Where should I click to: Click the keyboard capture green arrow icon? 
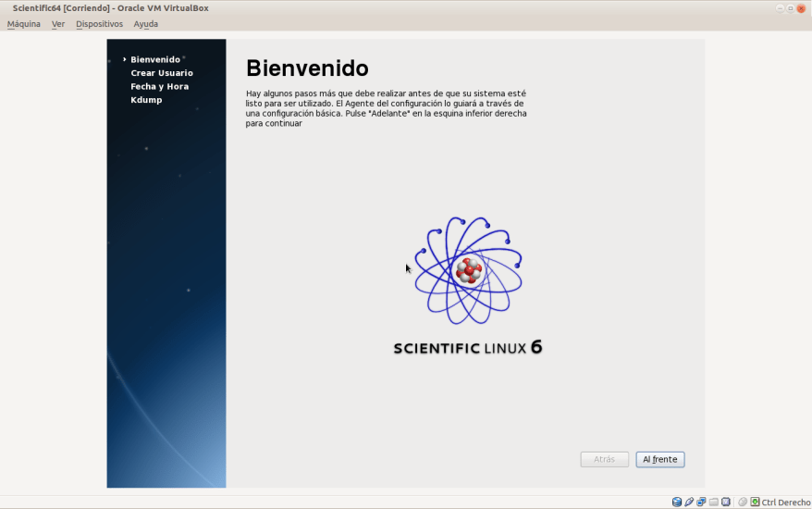coord(755,502)
